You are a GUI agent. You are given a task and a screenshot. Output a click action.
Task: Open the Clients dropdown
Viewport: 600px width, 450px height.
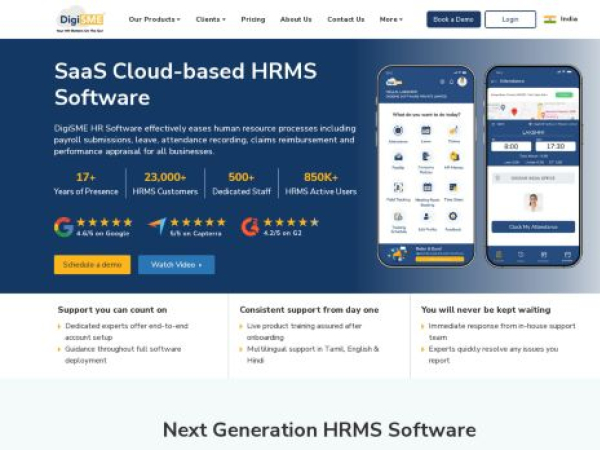point(210,19)
